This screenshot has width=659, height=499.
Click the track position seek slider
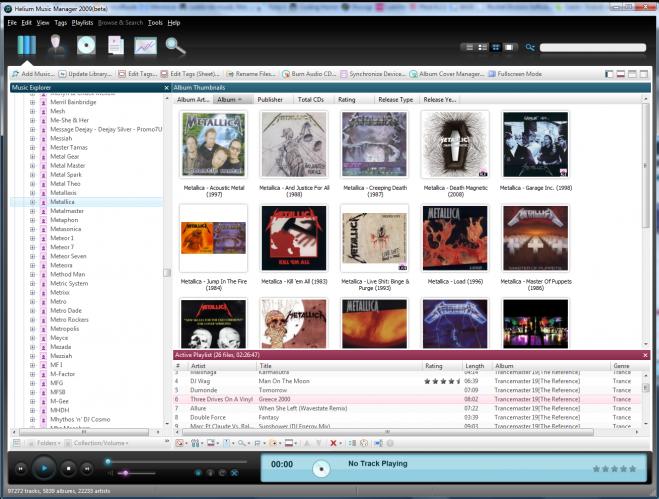[x=176, y=462]
